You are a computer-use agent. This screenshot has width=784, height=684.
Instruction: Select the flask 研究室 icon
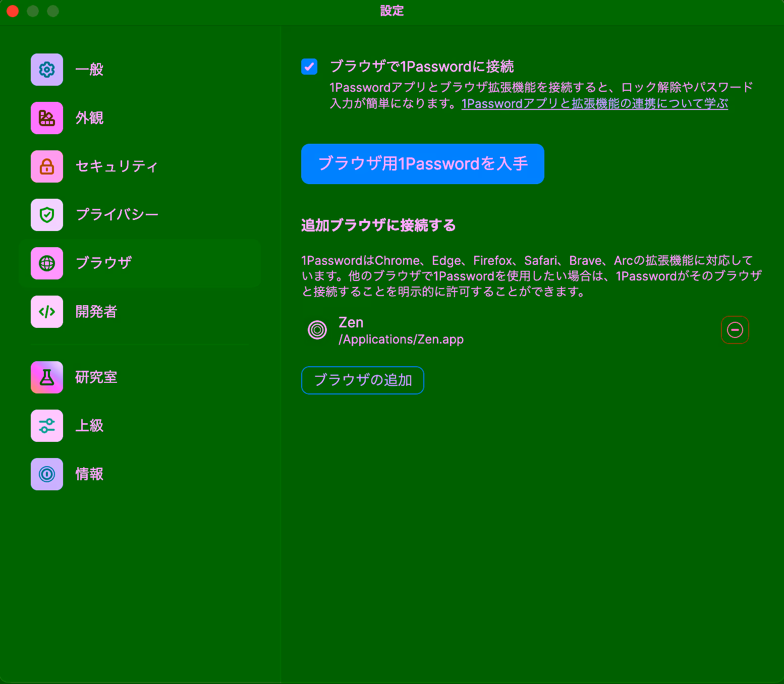pyautogui.click(x=47, y=377)
